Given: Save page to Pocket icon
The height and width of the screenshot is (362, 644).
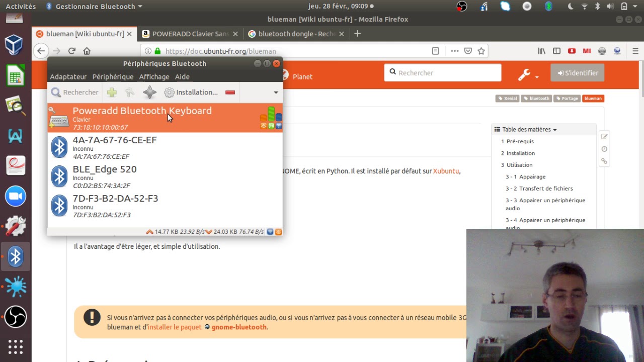Looking at the screenshot, I should coord(468,51).
